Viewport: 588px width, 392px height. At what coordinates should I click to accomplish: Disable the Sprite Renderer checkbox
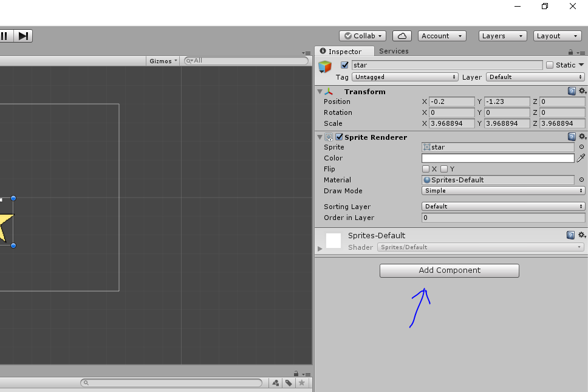(x=339, y=137)
